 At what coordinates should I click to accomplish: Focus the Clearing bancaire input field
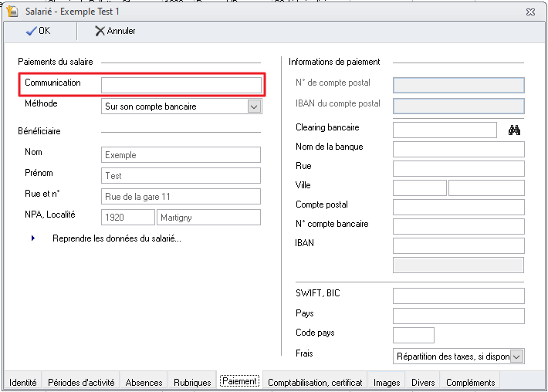pyautogui.click(x=445, y=130)
